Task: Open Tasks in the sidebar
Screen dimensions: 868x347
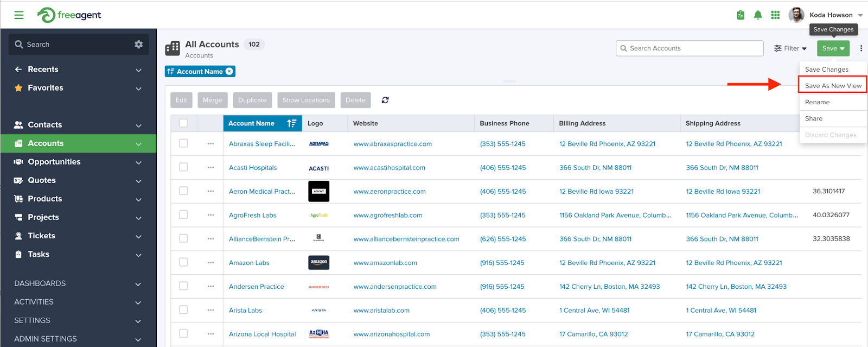Action: [78, 254]
